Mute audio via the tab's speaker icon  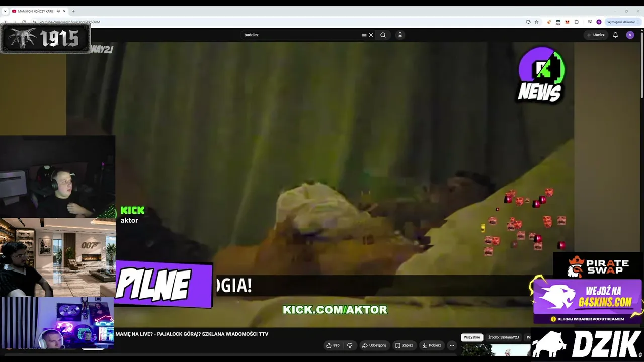pyautogui.click(x=58, y=11)
